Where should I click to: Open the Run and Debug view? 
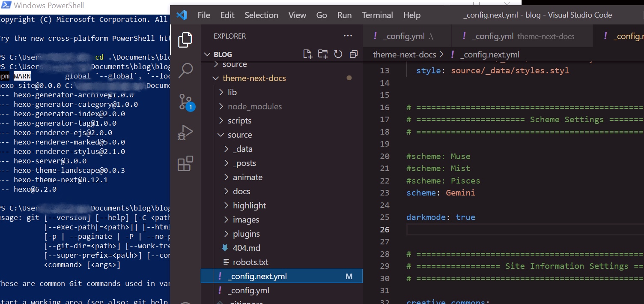pos(185,132)
